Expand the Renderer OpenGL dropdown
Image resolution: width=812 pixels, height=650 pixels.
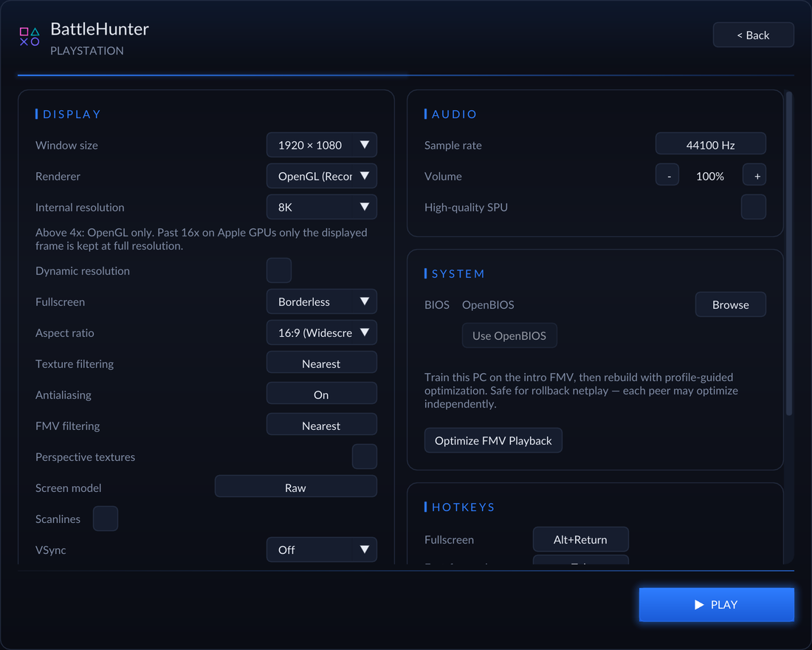(x=322, y=177)
